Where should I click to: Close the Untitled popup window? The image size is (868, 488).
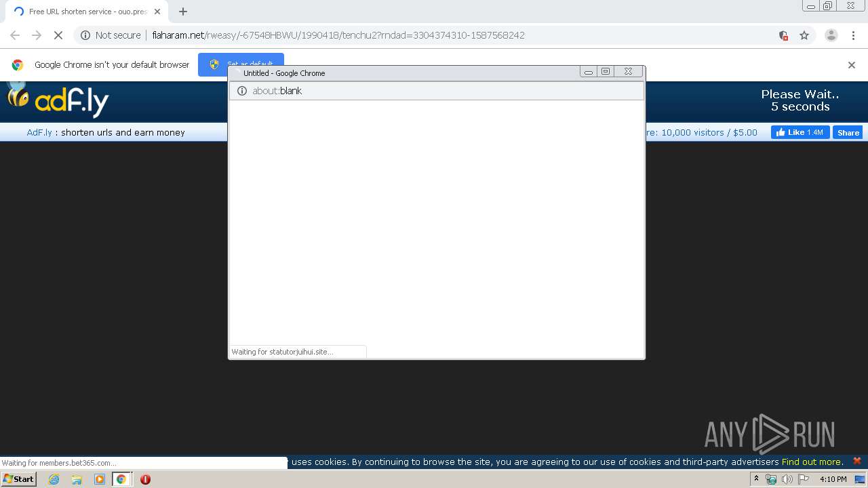[629, 71]
